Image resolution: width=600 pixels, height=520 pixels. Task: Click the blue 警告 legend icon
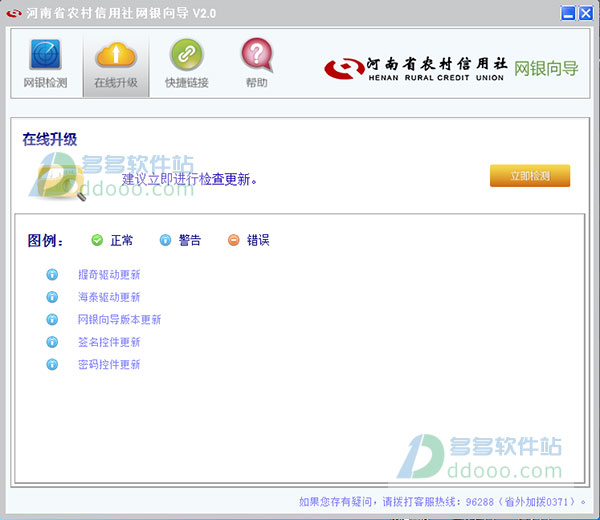165,240
